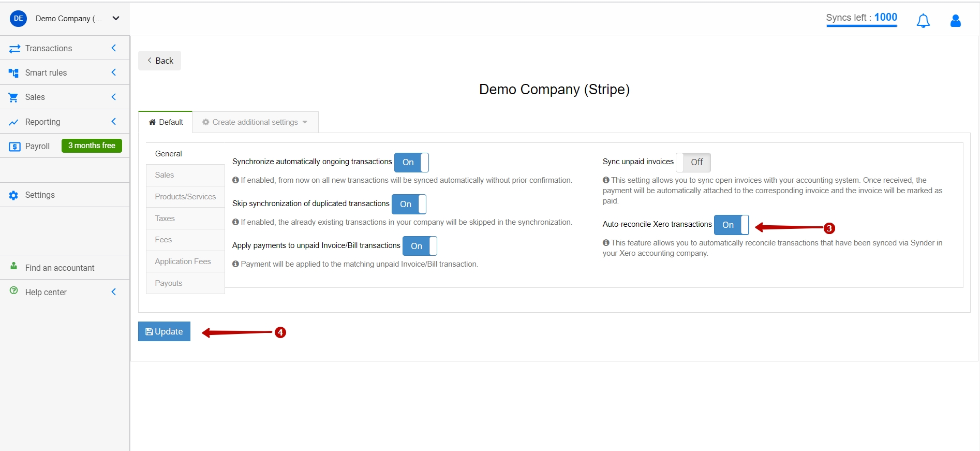Open the Products/Services settings section
The image size is (980, 451).
tap(185, 197)
